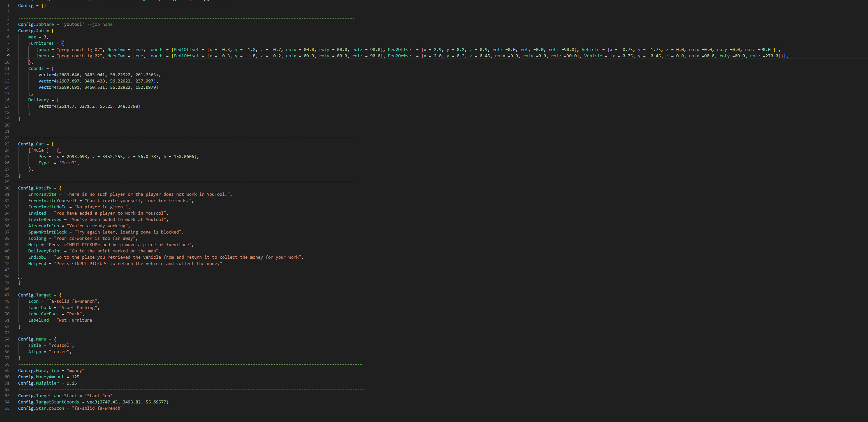Click 'Config.StarJobIcon' declaration
This screenshot has width=868, height=422.
[x=41, y=408]
